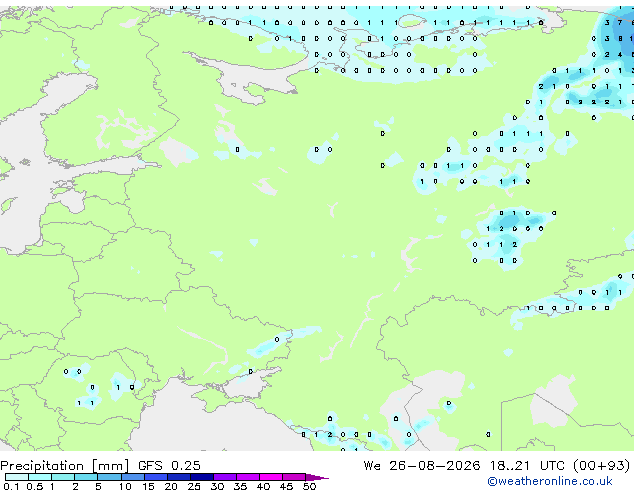This screenshot has width=634, height=490.
Task: Click the Sea of Azov on map
Action: (x=247, y=384)
